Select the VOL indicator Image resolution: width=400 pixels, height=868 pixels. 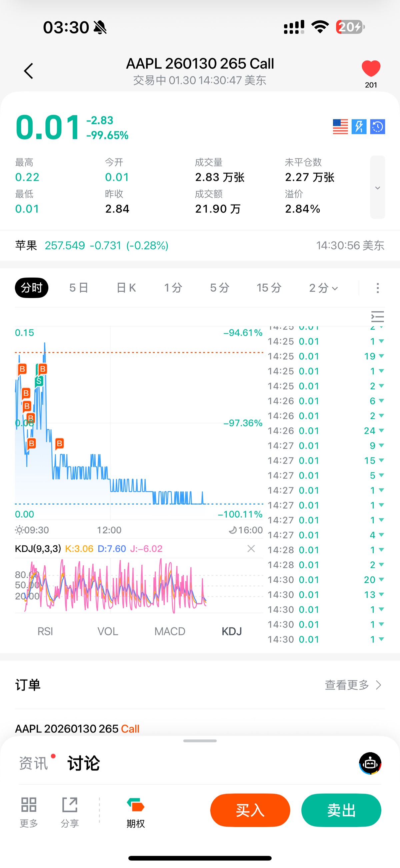(x=108, y=631)
